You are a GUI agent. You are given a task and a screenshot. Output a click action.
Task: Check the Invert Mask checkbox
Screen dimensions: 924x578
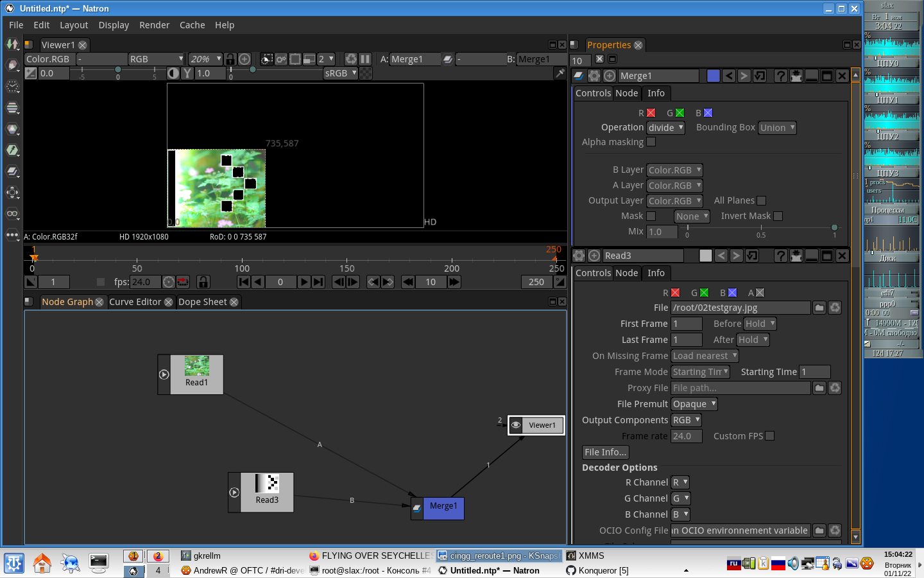click(778, 216)
